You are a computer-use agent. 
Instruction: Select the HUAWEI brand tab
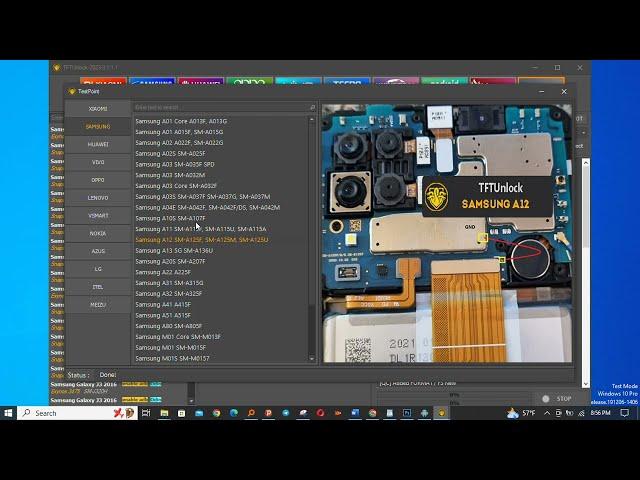tap(98, 144)
